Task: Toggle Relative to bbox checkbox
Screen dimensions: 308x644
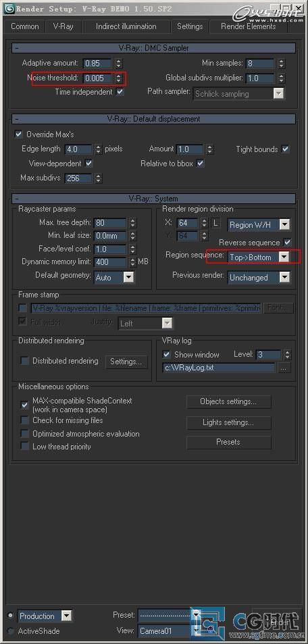Action: pyautogui.click(x=200, y=164)
